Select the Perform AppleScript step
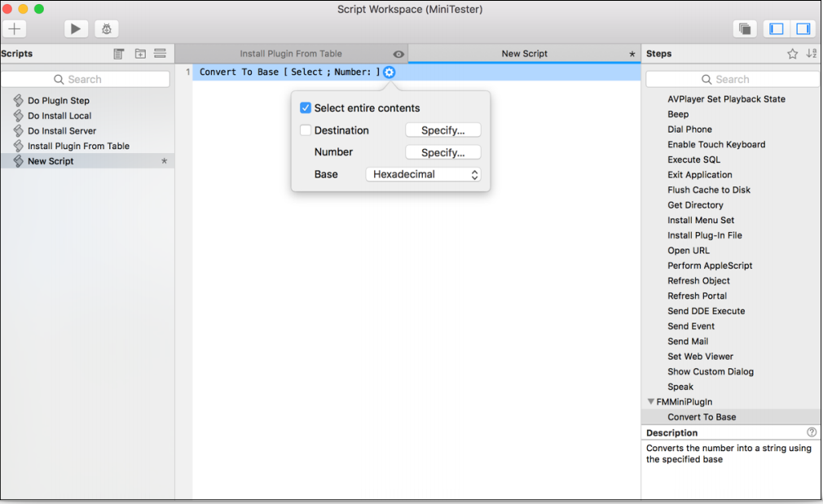823x504 pixels. point(710,266)
